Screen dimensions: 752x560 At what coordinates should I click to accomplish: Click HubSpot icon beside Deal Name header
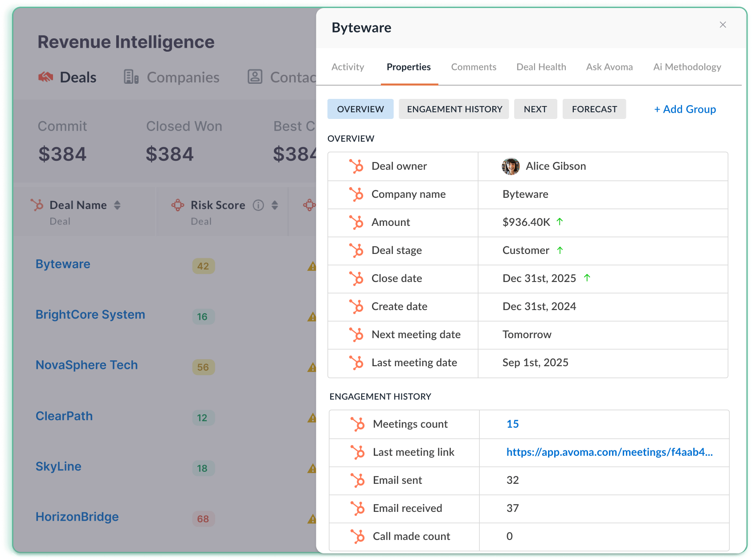[x=37, y=205]
